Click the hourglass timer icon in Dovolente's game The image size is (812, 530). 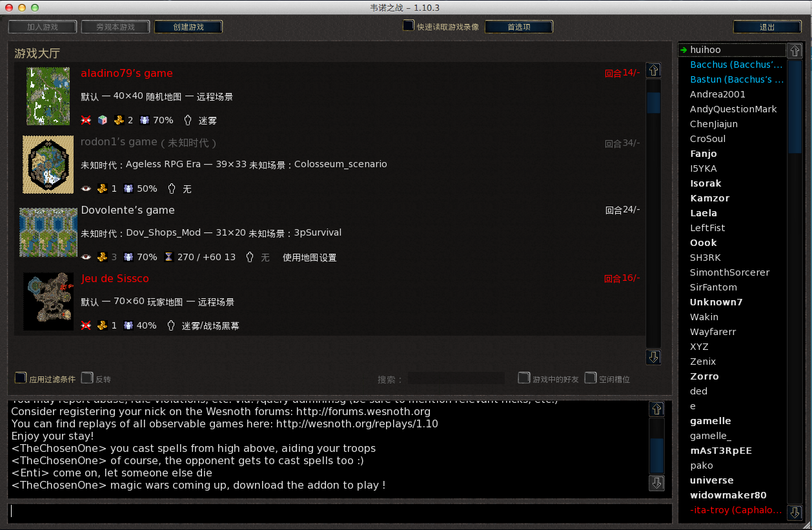click(168, 257)
